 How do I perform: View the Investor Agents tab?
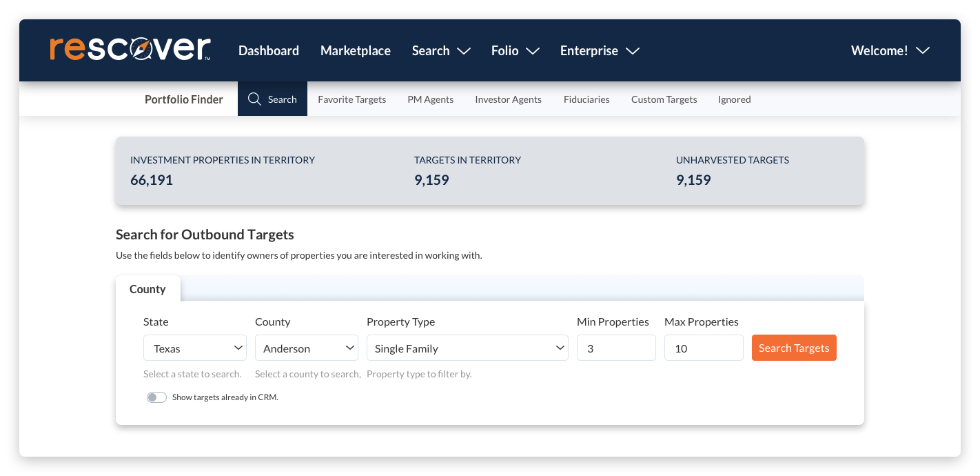pyautogui.click(x=508, y=99)
